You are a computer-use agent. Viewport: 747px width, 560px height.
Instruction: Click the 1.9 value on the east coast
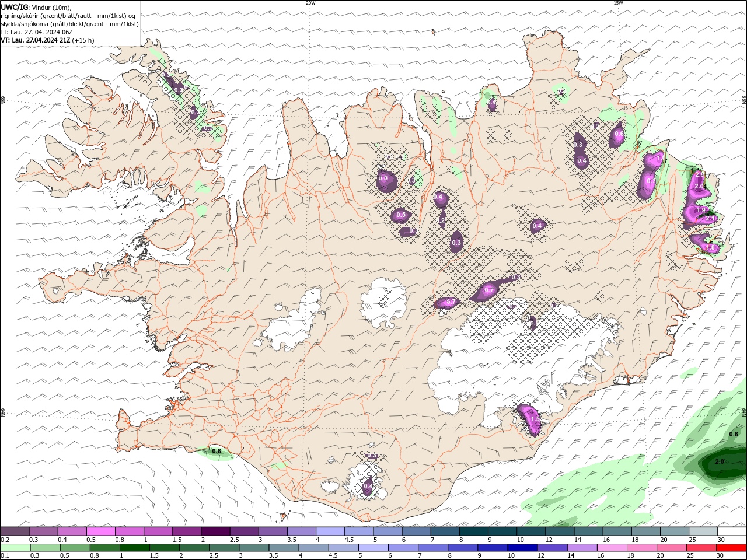pyautogui.click(x=701, y=210)
